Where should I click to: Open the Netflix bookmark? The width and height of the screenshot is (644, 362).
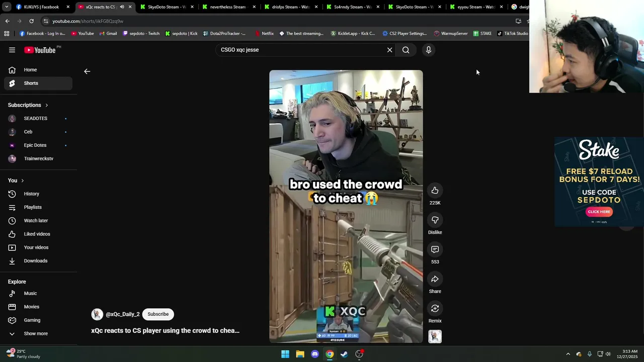pyautogui.click(x=264, y=33)
